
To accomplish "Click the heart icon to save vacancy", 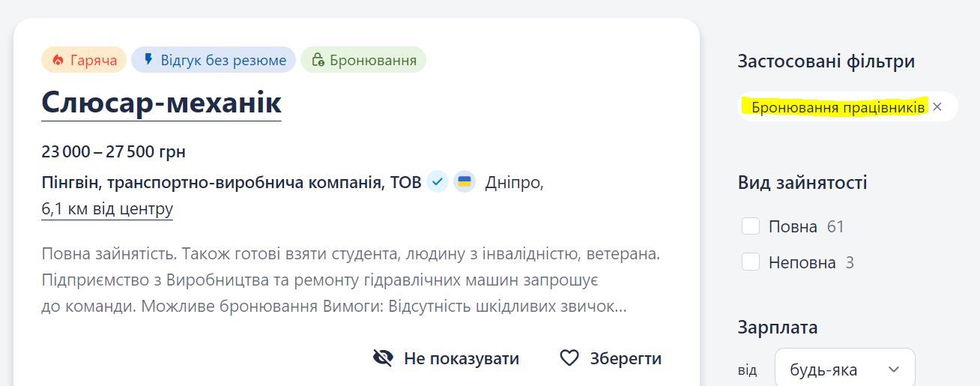I will click(x=569, y=358).
